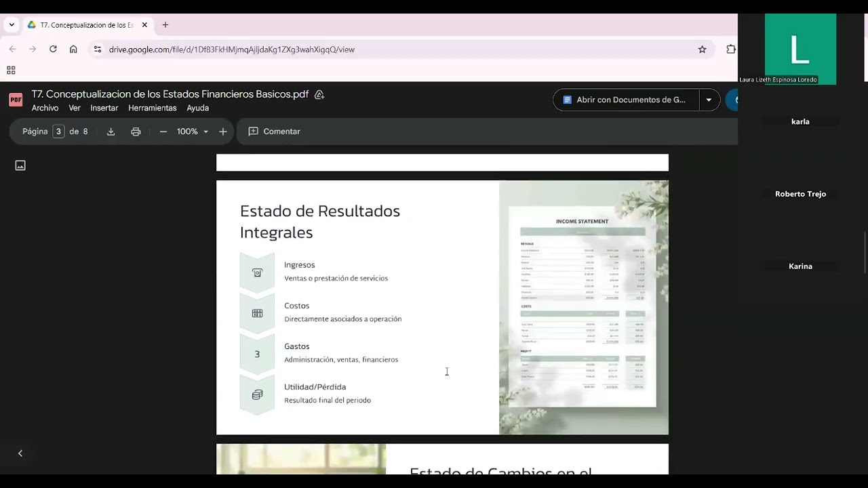
Task: Click the Utilidad/Pérdida coins icon
Action: (x=257, y=394)
